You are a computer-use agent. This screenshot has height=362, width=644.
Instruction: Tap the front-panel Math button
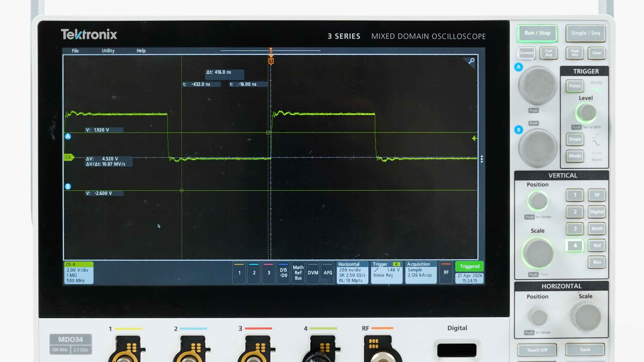[x=597, y=229]
